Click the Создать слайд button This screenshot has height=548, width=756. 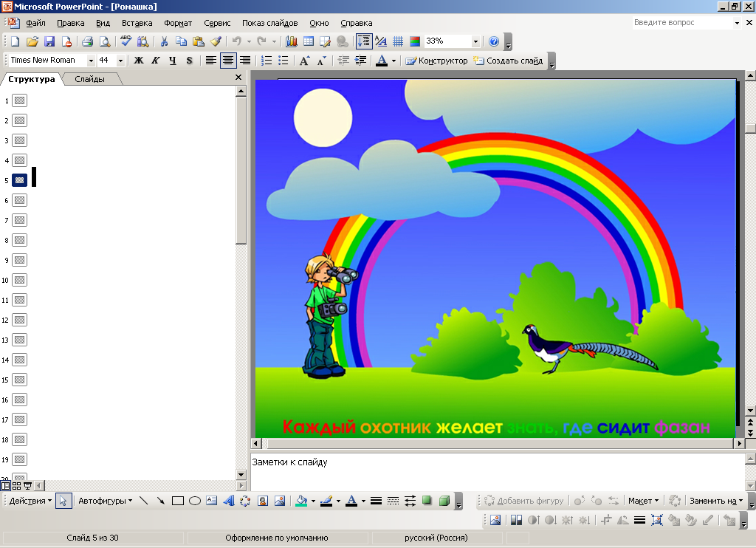(x=508, y=61)
